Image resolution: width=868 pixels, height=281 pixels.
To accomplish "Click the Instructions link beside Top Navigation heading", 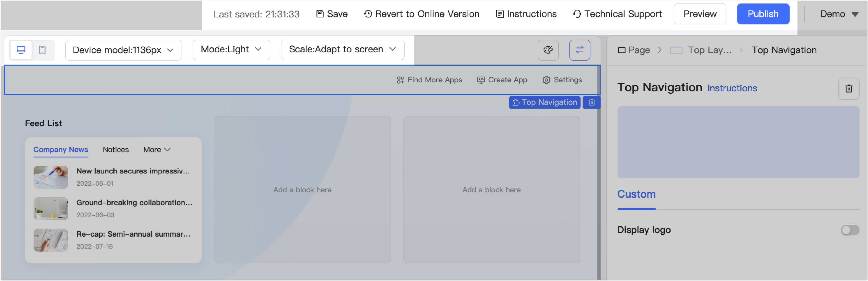I will [732, 88].
